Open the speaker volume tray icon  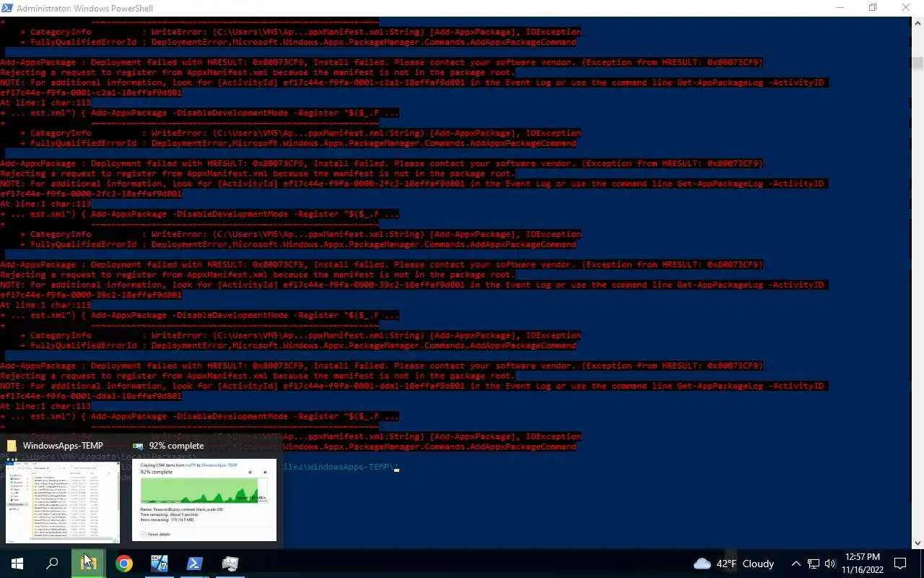point(830,564)
